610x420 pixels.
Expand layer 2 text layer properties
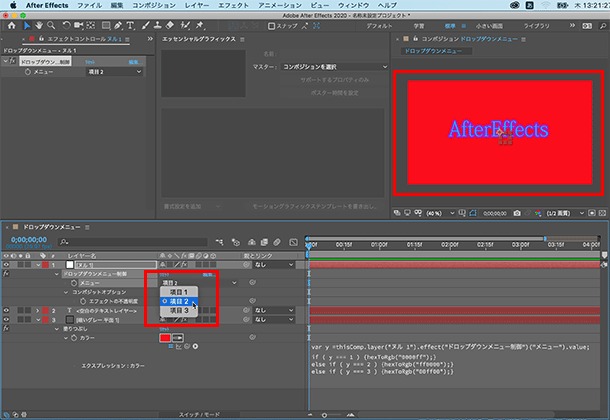[x=38, y=310]
